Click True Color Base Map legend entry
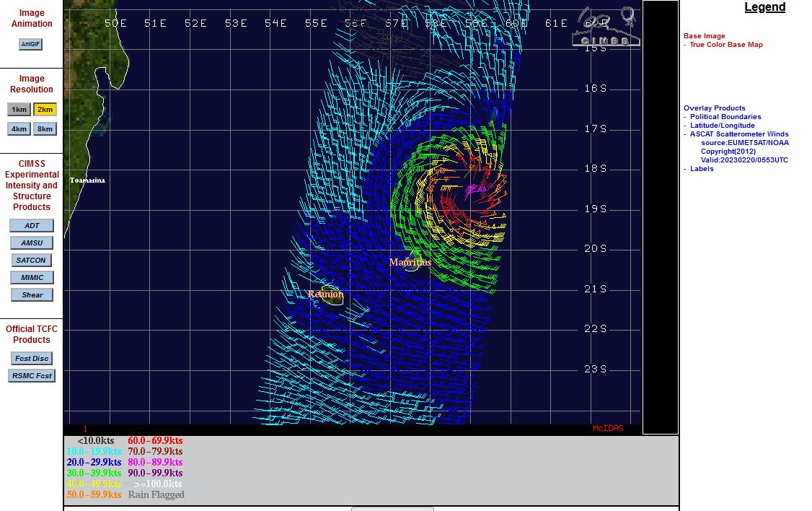Image resolution: width=812 pixels, height=511 pixels. [x=725, y=45]
